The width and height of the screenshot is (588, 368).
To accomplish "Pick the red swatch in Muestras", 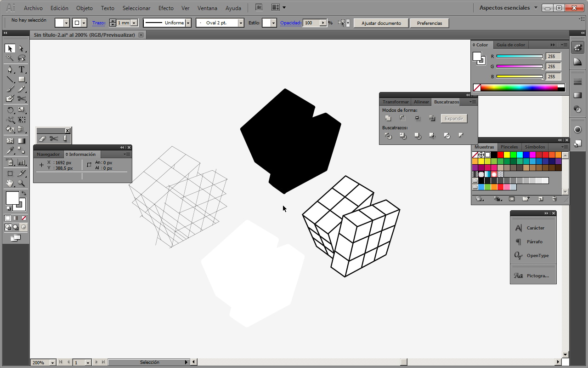I will point(501,155).
